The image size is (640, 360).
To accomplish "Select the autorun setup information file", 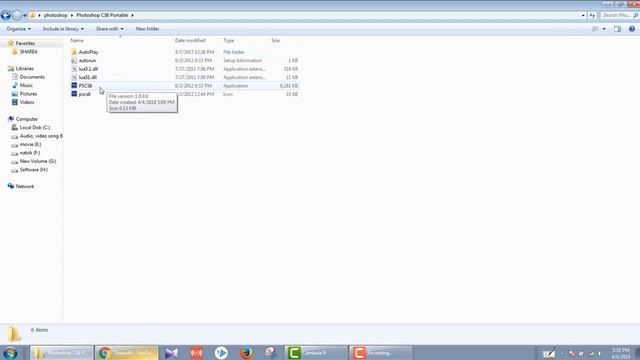I will pos(87,60).
